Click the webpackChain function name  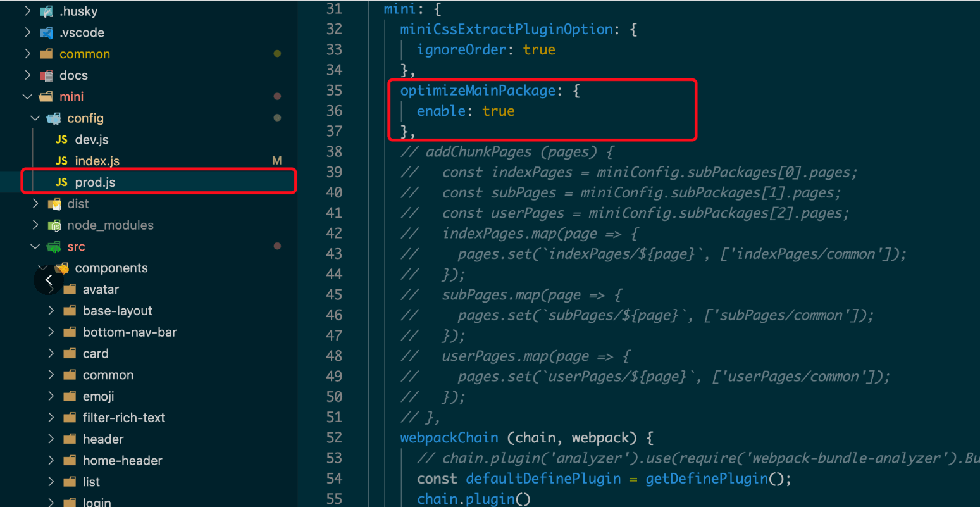449,438
